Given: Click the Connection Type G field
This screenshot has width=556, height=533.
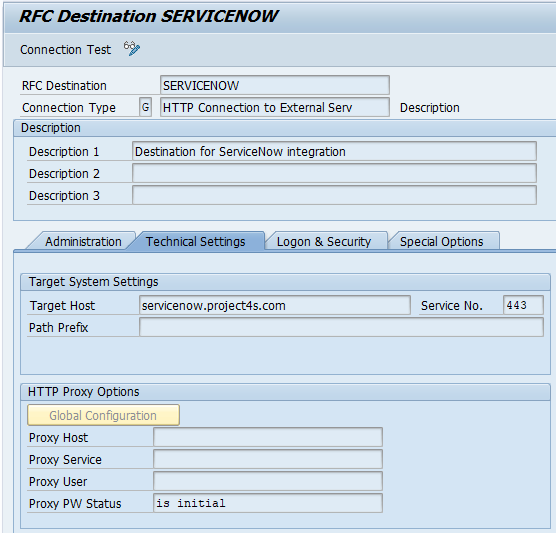Looking at the screenshot, I should point(145,107).
